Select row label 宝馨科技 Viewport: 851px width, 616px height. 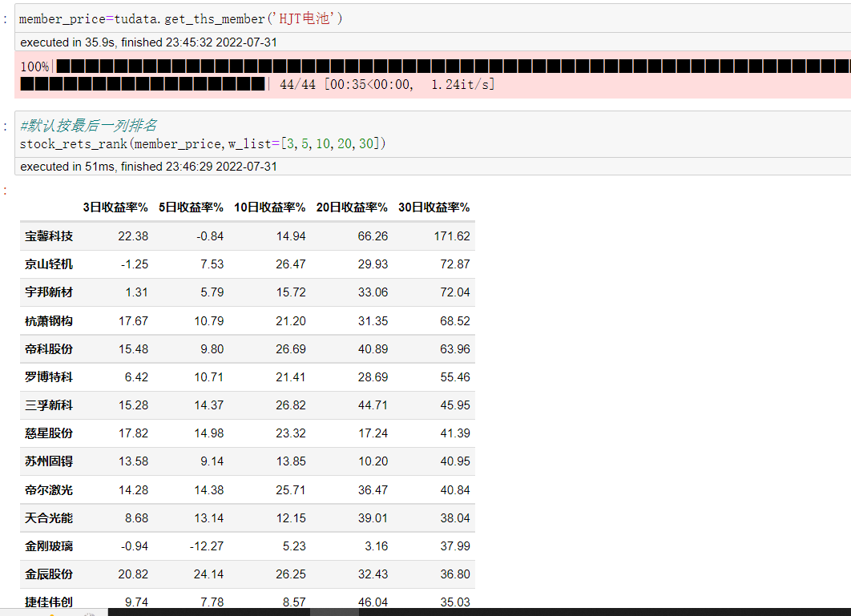[49, 236]
